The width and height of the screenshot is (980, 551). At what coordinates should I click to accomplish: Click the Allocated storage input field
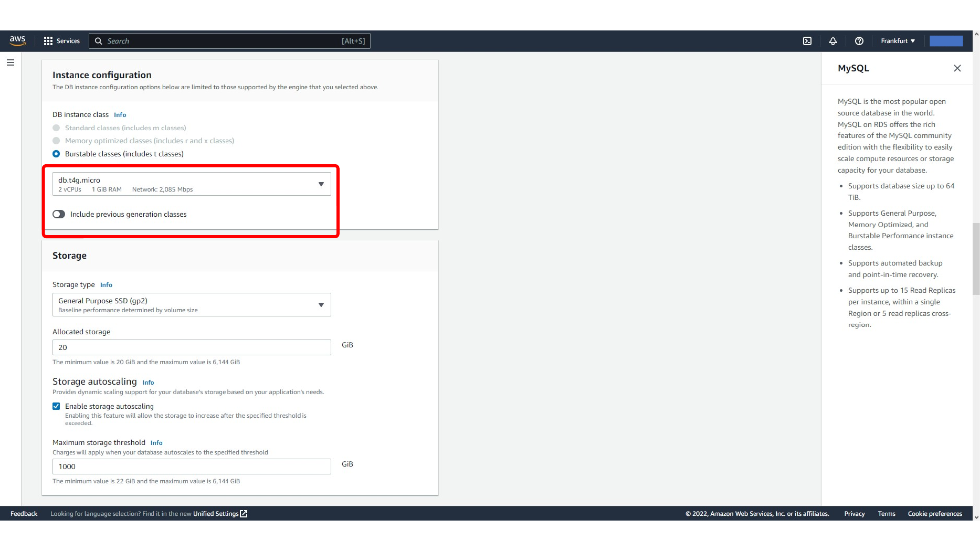[x=192, y=347]
